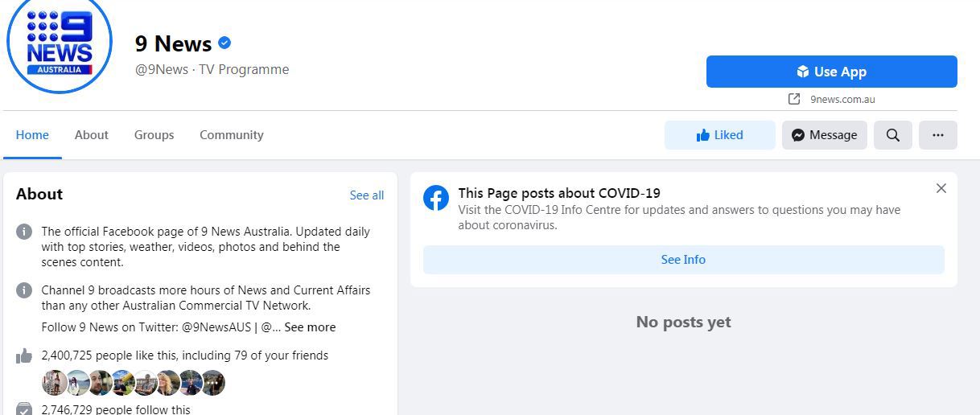Send a message via Message button
The image size is (980, 415).
[825, 135]
